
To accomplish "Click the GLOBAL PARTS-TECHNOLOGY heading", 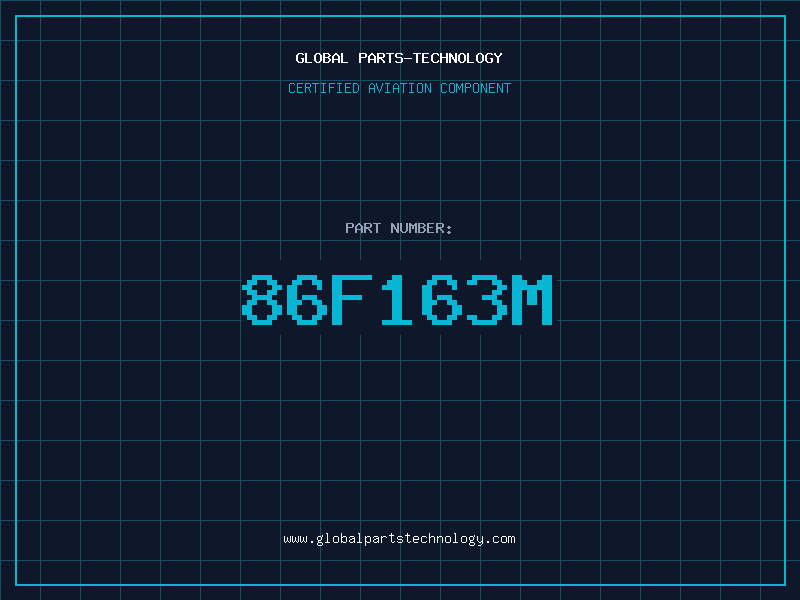I will 399,58.
